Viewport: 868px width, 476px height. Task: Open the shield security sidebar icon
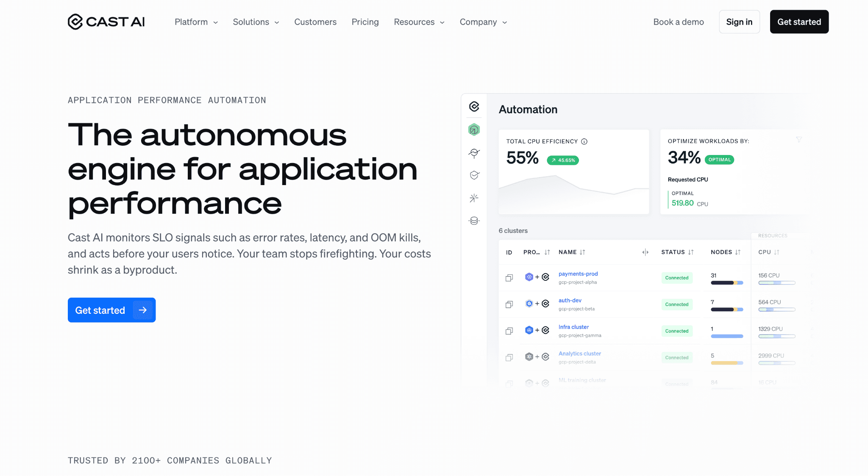[474, 175]
